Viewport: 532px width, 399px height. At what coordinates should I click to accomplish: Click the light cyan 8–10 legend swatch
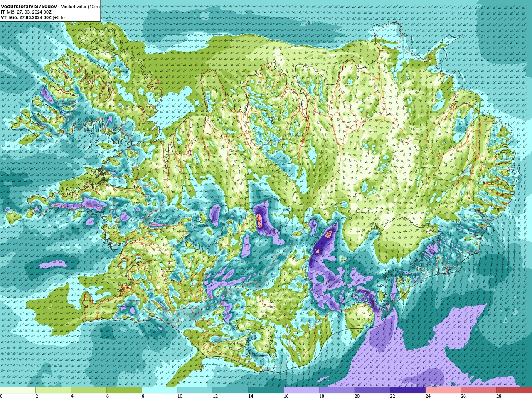click(x=160, y=390)
